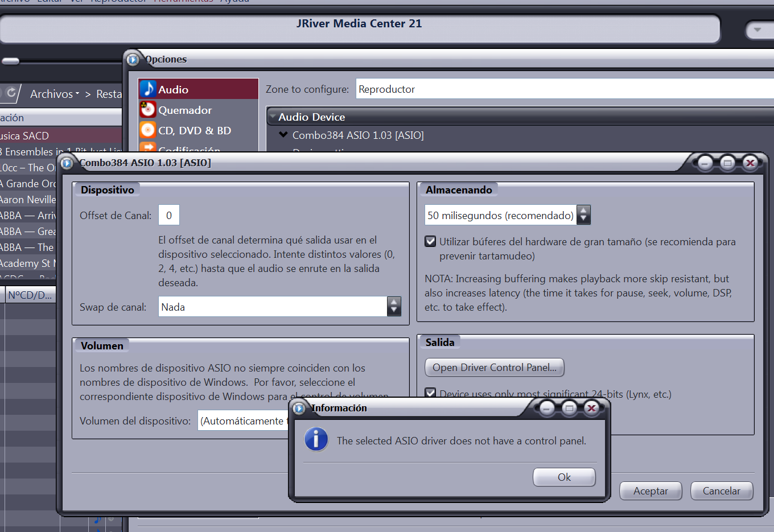
Task: Click the Aceptar button
Action: [x=651, y=490]
